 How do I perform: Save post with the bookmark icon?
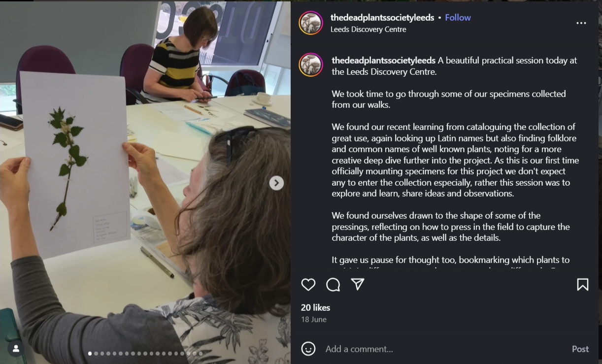coord(582,284)
